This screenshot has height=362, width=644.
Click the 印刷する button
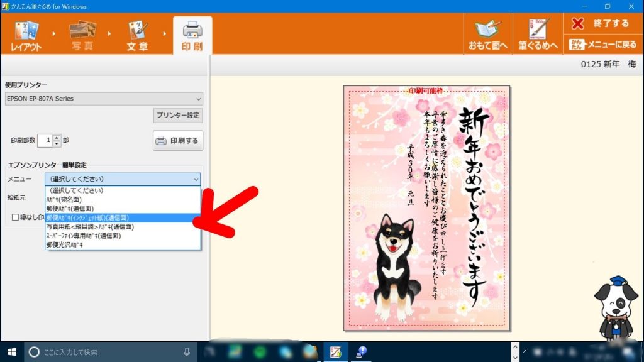[x=178, y=141]
